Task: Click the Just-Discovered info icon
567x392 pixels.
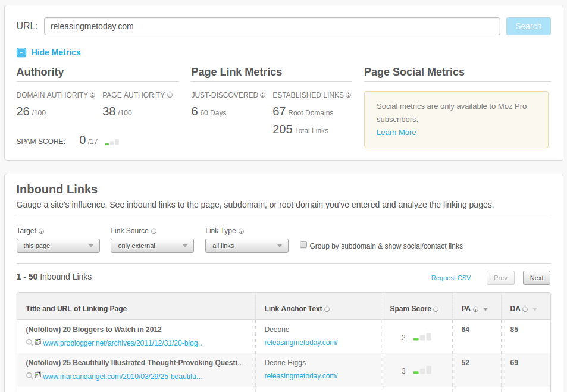Action: tap(262, 95)
